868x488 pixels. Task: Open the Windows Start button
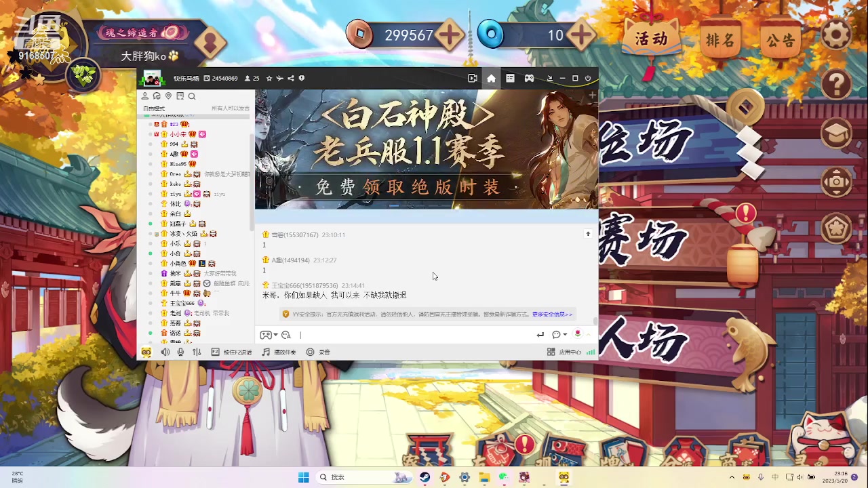pos(303,477)
